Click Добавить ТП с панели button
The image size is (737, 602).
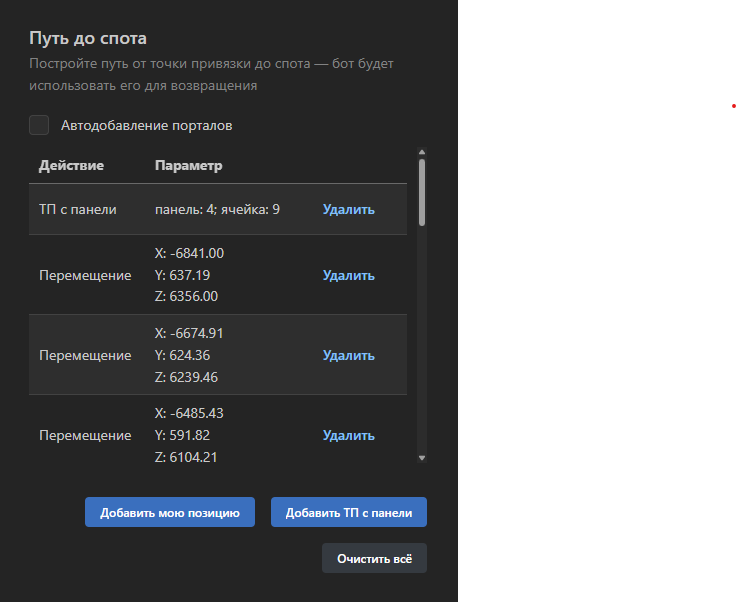pos(349,512)
